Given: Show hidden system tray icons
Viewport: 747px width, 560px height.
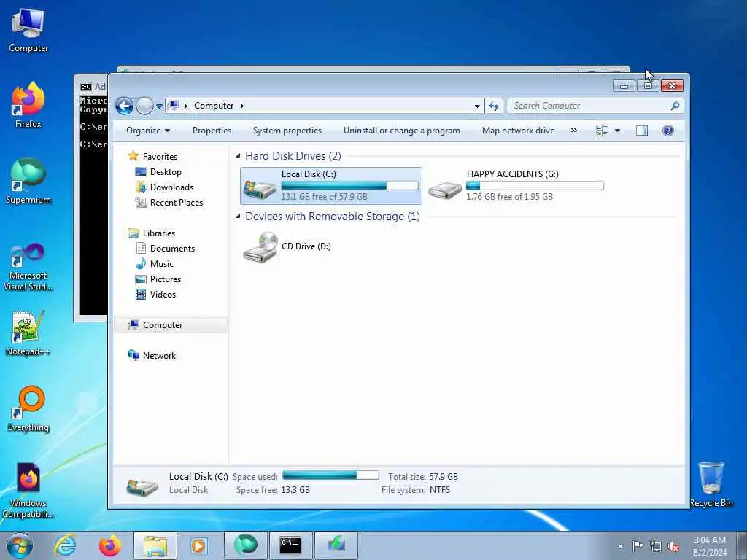Looking at the screenshot, I should coord(620,547).
